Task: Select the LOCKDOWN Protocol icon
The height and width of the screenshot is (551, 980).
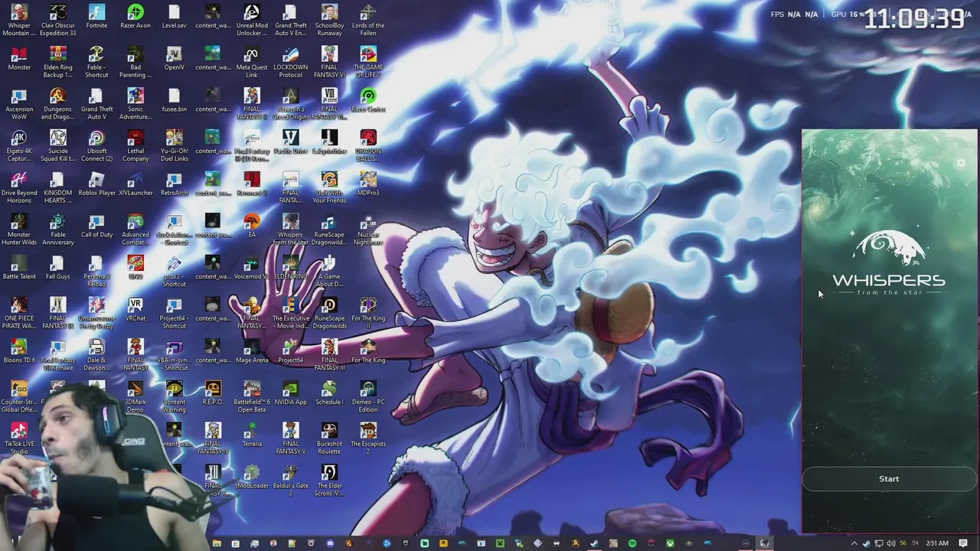Action: click(290, 62)
